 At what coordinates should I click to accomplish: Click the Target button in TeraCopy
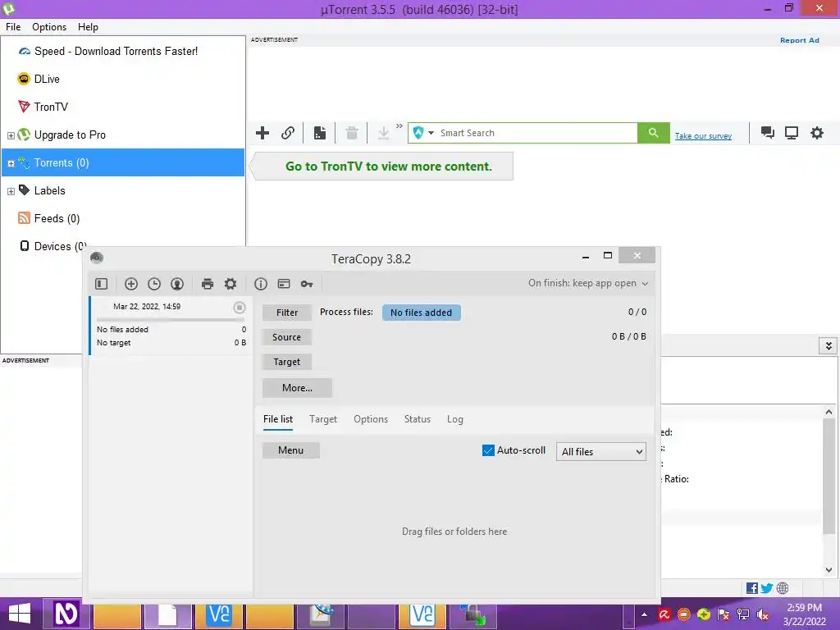[x=286, y=362]
